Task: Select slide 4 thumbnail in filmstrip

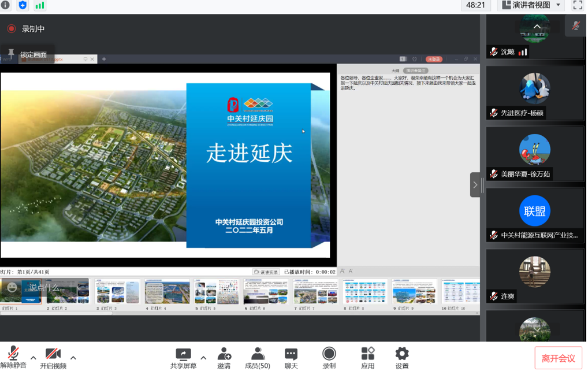Action: pyautogui.click(x=168, y=292)
